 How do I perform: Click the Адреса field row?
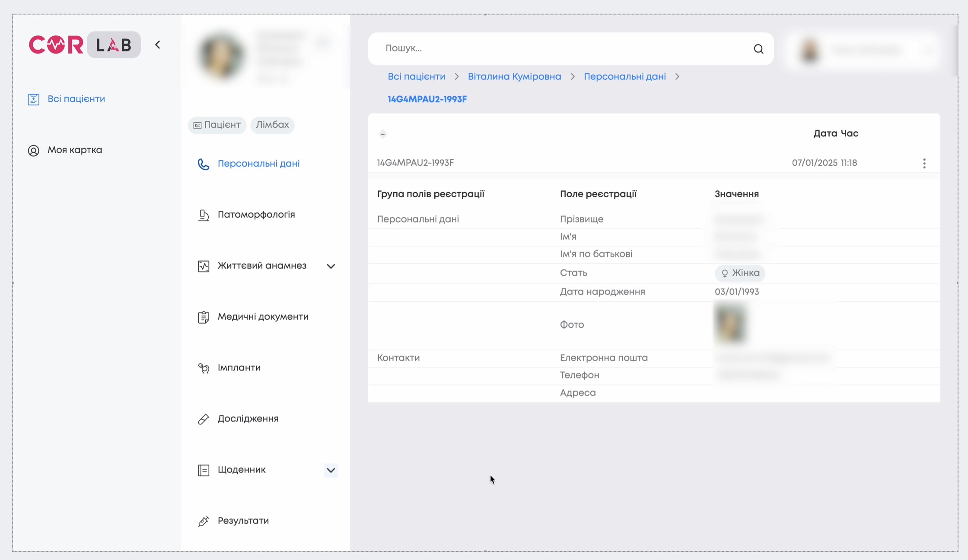tap(654, 393)
